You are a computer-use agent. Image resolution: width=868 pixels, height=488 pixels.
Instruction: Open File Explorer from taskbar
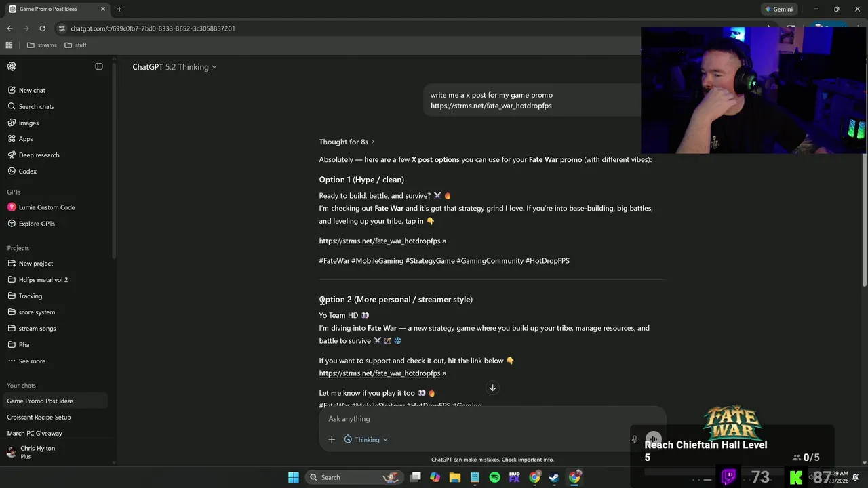coord(455,477)
